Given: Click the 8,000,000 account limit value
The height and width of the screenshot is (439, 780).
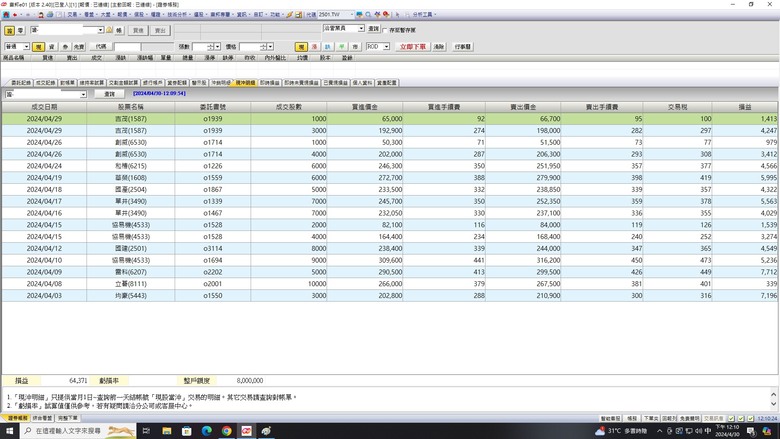Looking at the screenshot, I should tap(250, 380).
